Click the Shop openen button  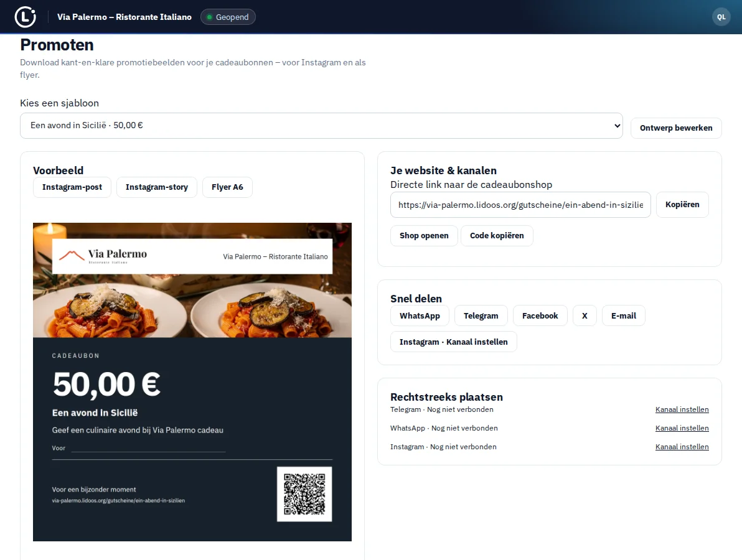tap(424, 236)
